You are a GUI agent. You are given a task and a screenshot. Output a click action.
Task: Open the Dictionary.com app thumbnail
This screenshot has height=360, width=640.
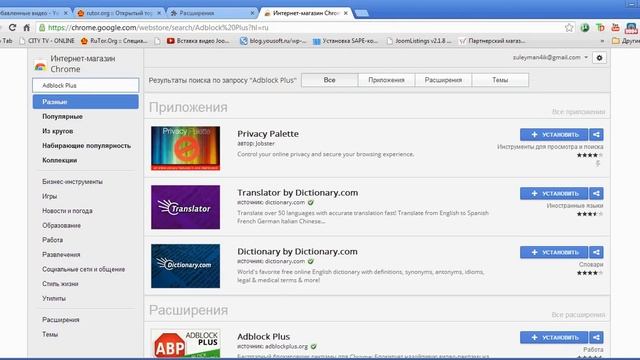click(185, 266)
